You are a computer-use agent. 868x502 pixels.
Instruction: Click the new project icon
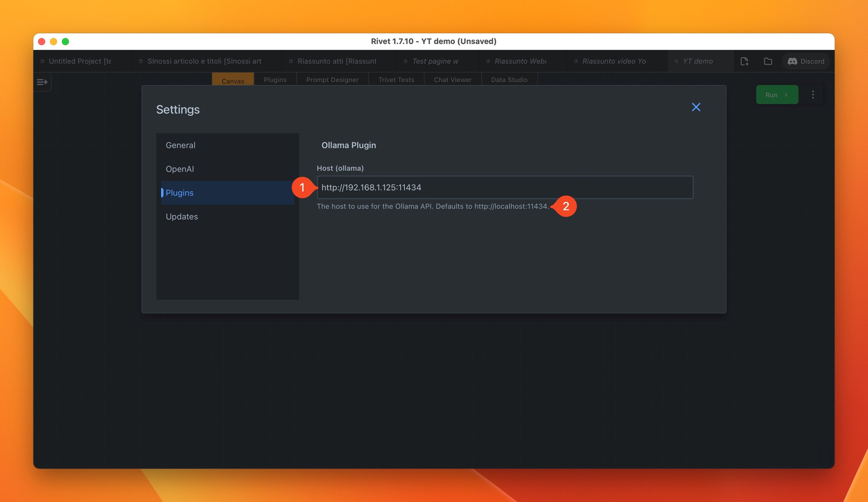(x=744, y=61)
